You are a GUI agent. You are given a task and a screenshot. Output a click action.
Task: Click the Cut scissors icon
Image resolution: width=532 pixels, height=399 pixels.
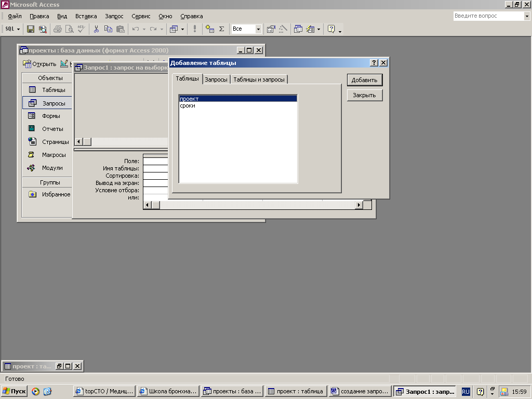pos(96,29)
